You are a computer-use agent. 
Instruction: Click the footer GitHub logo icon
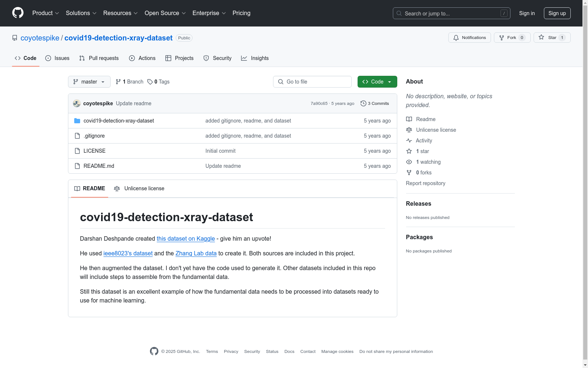pos(154,351)
